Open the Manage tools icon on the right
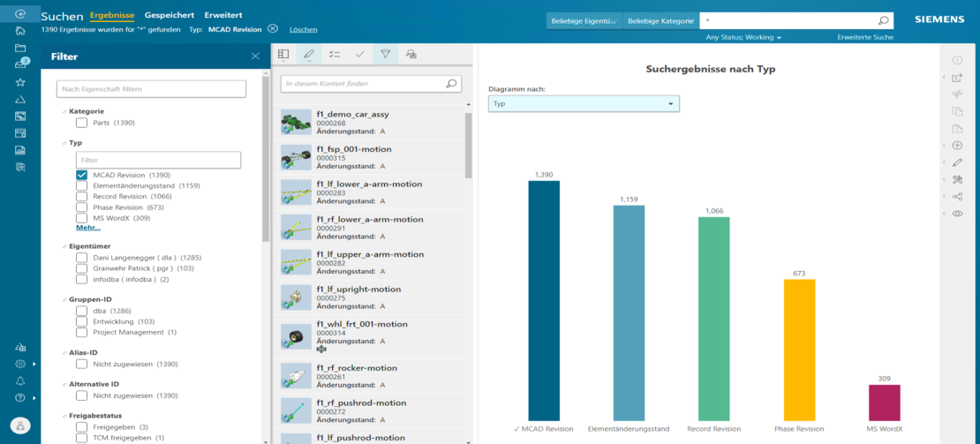Screen dimensions: 980x444 (x=957, y=180)
